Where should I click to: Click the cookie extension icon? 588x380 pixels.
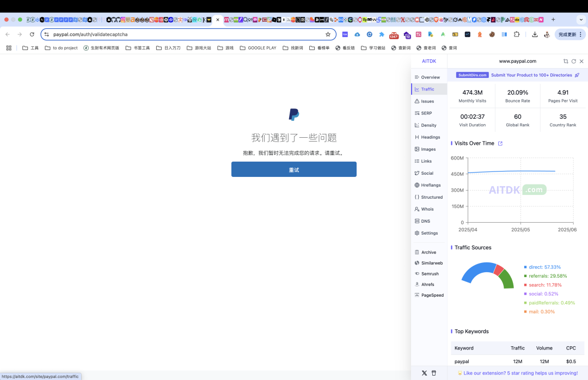click(492, 34)
